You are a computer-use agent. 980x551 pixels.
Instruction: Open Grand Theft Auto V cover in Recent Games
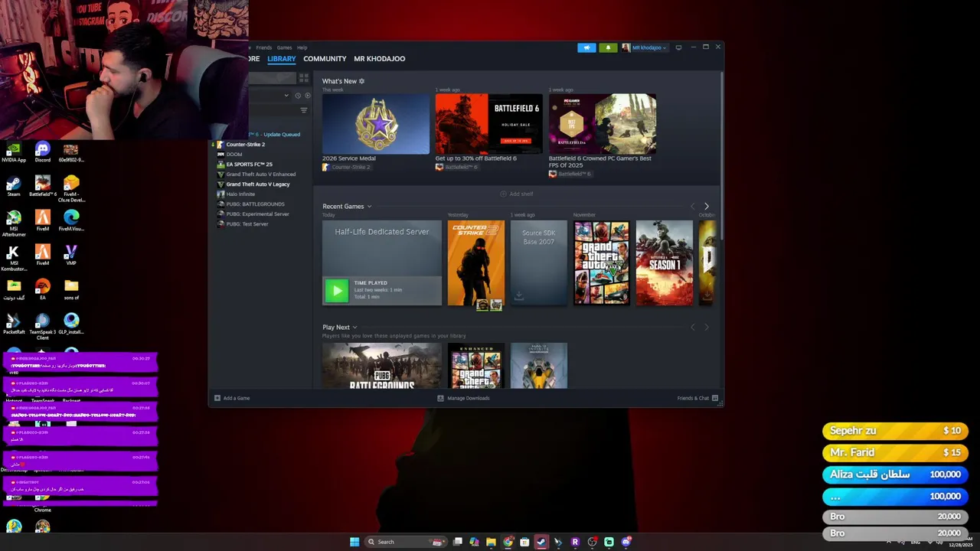tap(602, 263)
